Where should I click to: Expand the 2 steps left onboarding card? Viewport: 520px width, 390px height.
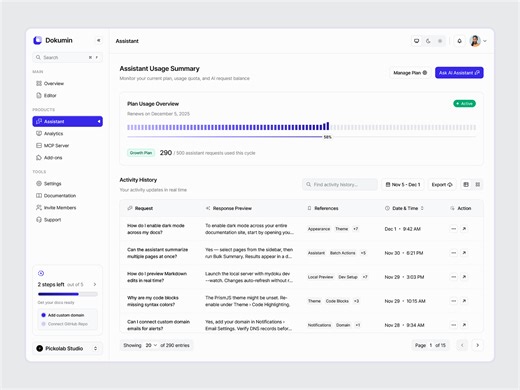pos(95,284)
